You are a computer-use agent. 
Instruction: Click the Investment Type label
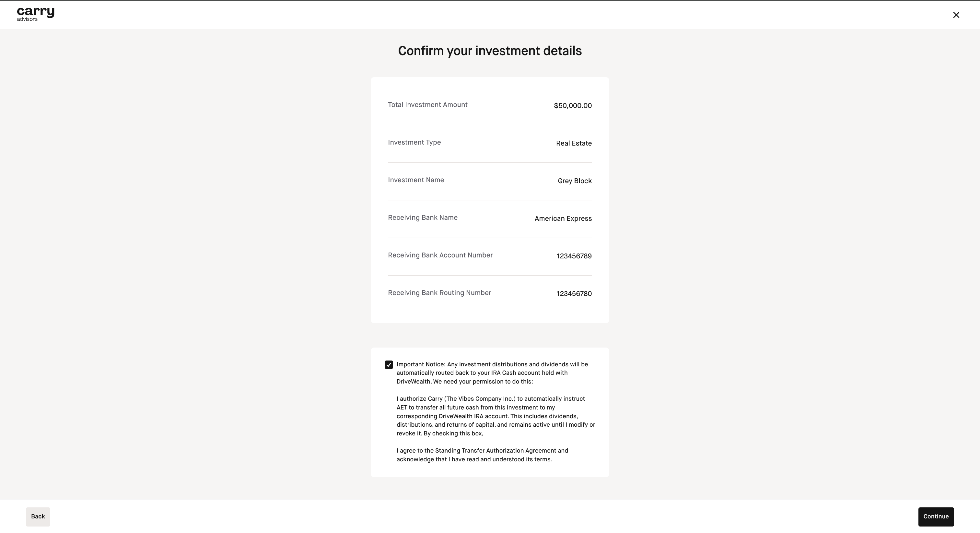click(x=414, y=142)
